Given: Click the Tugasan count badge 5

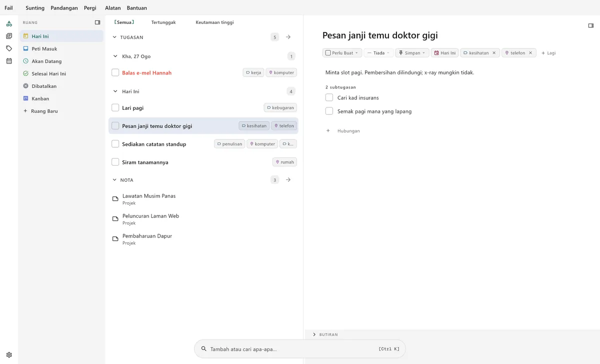Looking at the screenshot, I should pos(274,37).
